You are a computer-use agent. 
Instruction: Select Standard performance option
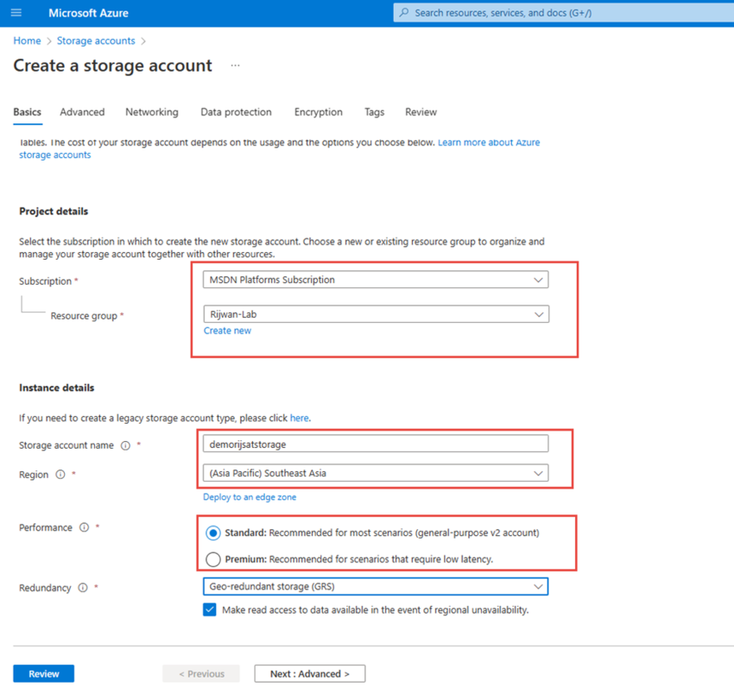click(x=213, y=533)
